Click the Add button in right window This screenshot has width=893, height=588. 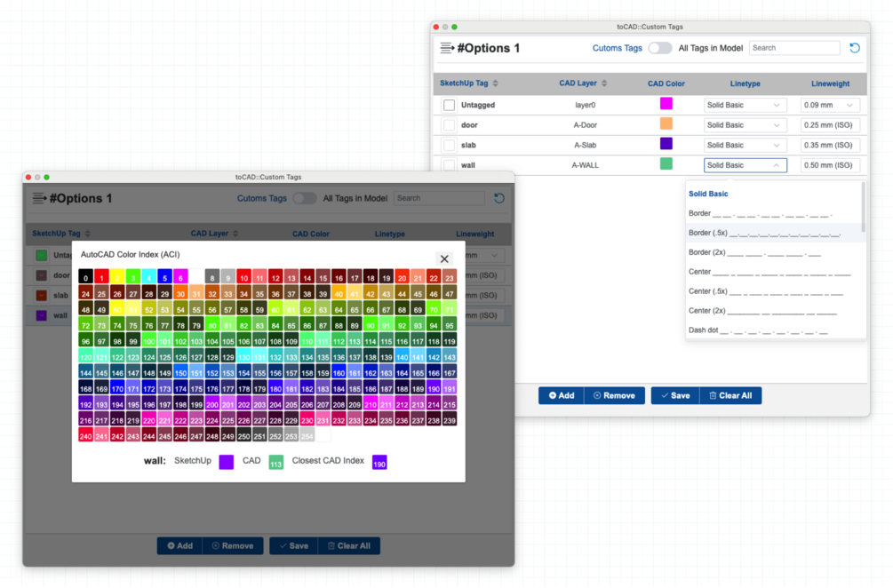tap(562, 395)
